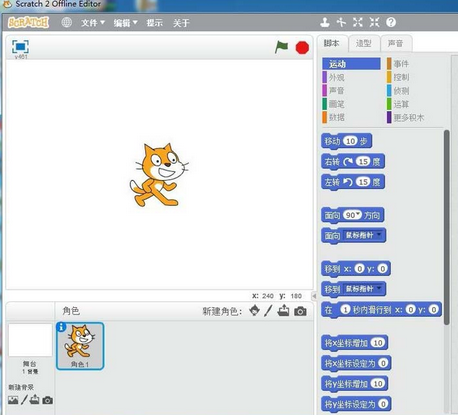Click the green flag to run scripts
The image size is (458, 415).
282,47
